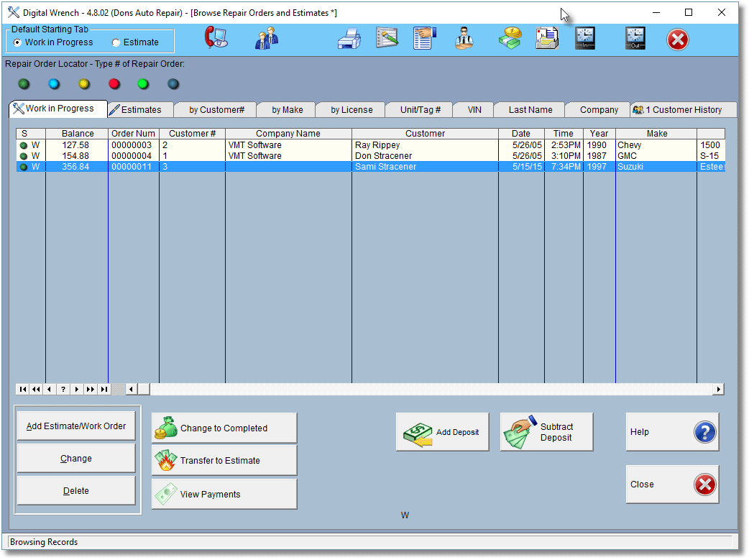749x560 pixels.
Task: Open the Last Name tab
Action: click(x=529, y=109)
